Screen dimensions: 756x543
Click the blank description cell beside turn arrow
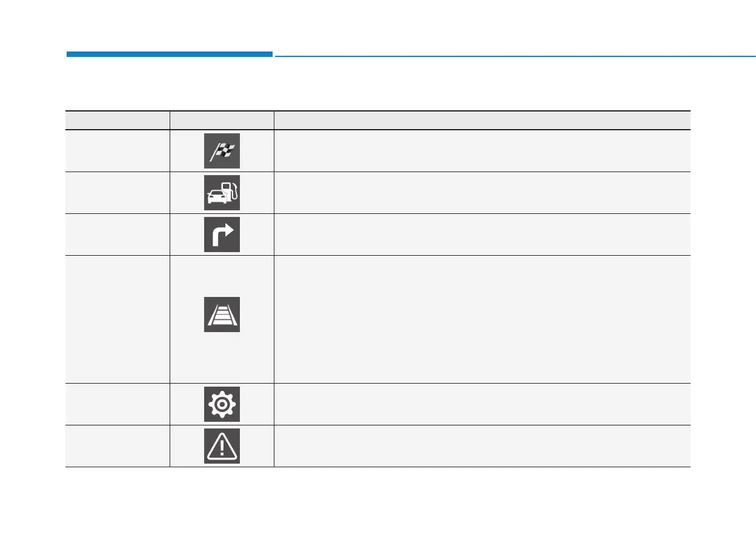[x=482, y=235]
